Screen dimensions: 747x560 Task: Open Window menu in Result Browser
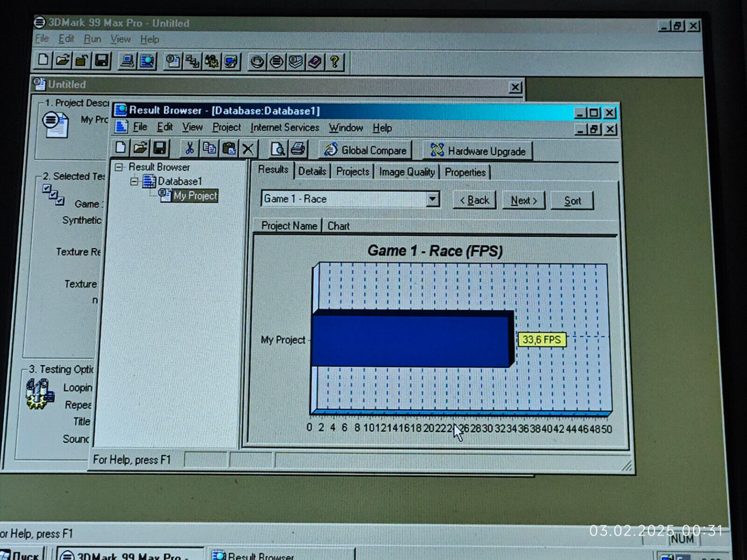click(345, 128)
